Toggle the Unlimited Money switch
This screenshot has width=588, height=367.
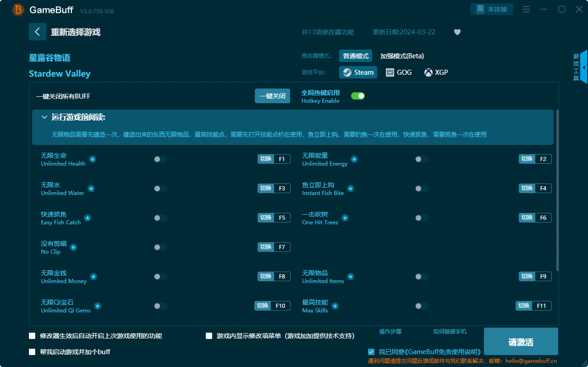point(160,277)
